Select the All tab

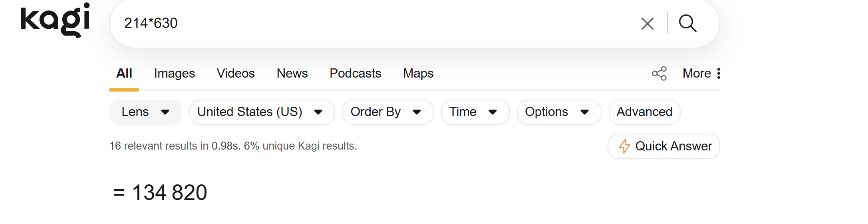coord(124,74)
